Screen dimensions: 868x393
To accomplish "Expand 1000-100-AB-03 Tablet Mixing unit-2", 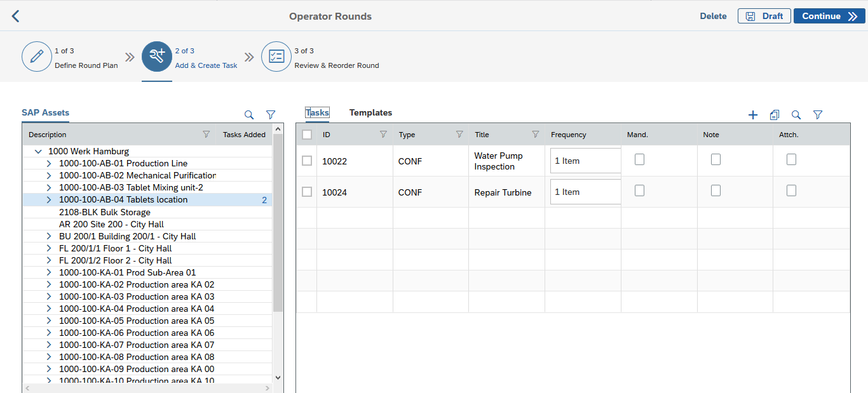I will (49, 188).
